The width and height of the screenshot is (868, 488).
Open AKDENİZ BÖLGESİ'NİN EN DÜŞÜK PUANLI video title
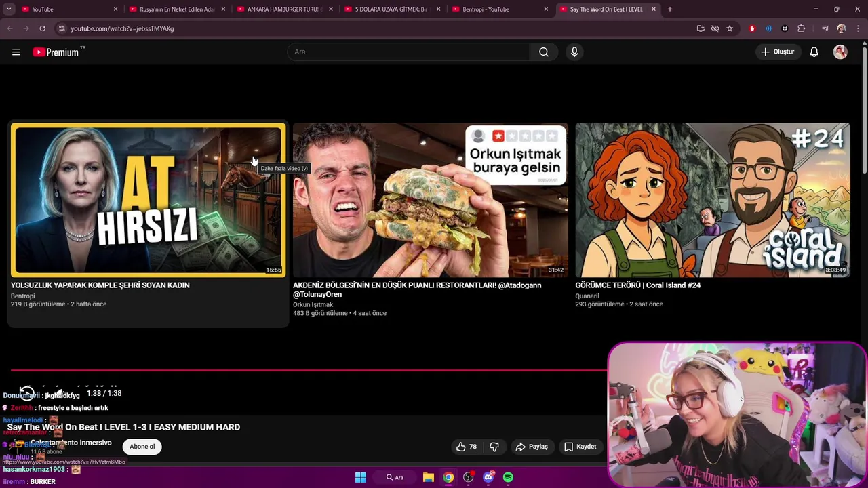pos(417,290)
